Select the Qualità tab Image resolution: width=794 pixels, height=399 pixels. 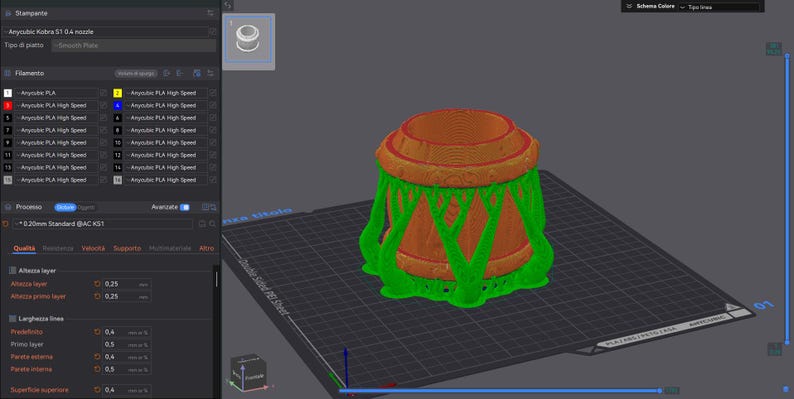pos(24,248)
